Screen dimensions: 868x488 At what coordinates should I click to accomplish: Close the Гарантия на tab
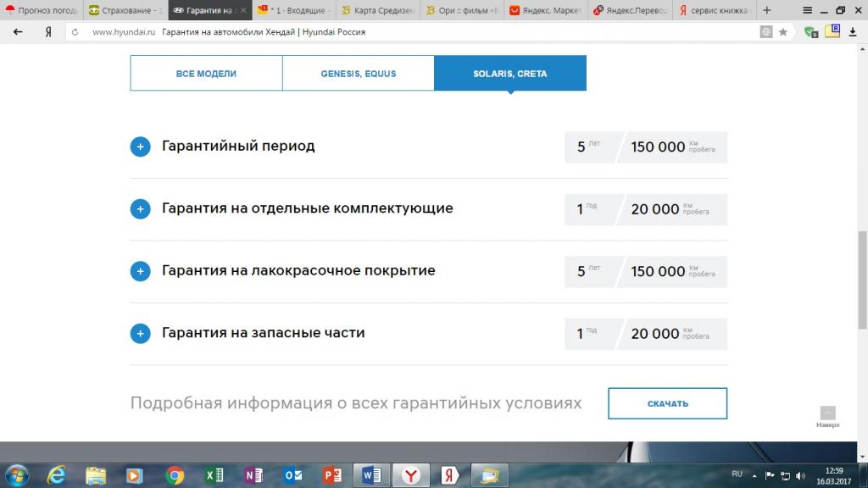(243, 10)
